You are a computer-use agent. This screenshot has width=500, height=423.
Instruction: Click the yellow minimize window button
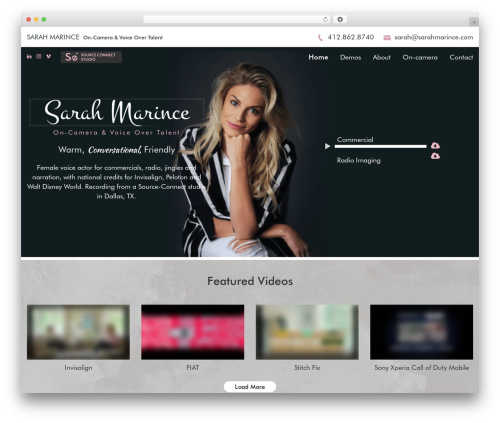point(36,19)
